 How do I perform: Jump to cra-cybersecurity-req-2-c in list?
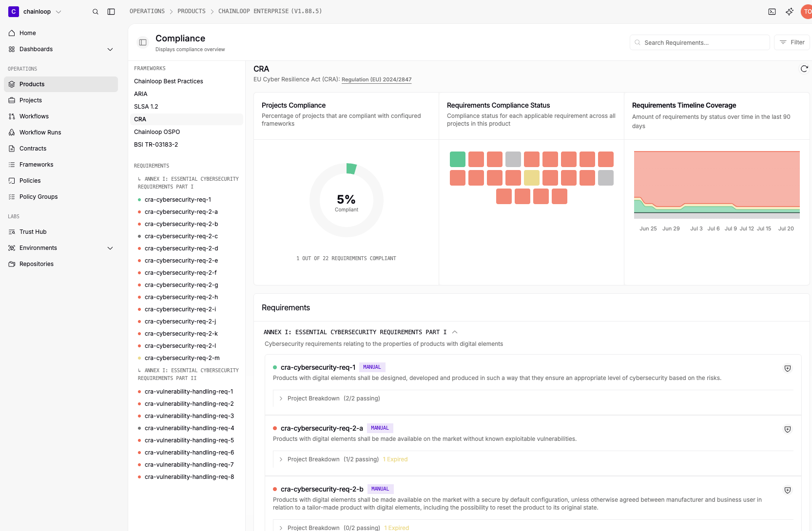coord(181,236)
